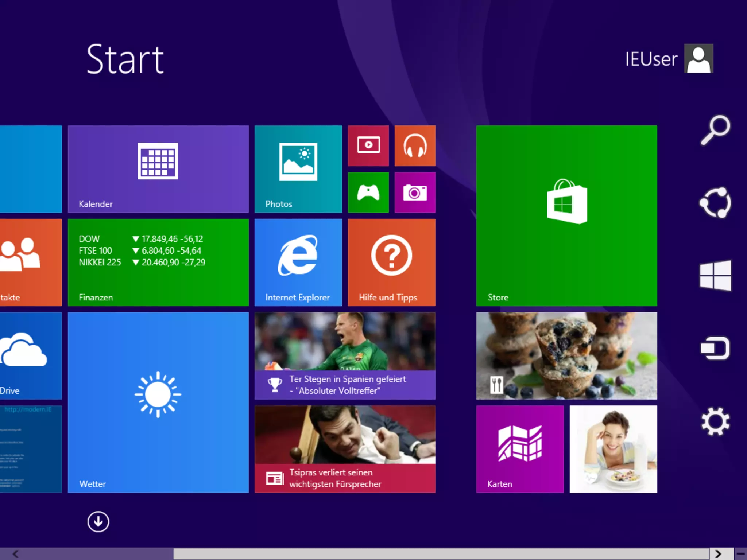Viewport: 747px width, 560px height.
Task: Open the Search charm magnifier icon
Action: (715, 130)
